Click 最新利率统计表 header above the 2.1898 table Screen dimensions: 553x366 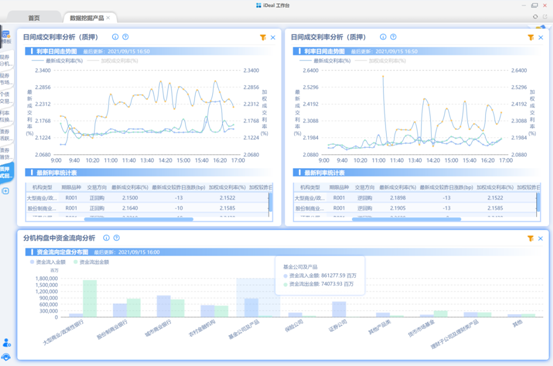pyautogui.click(x=324, y=172)
